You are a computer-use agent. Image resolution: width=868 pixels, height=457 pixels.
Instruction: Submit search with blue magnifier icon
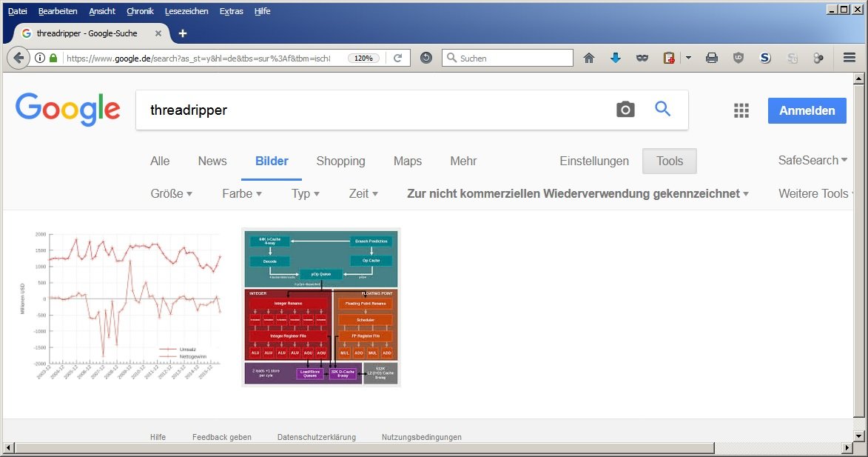click(x=662, y=109)
